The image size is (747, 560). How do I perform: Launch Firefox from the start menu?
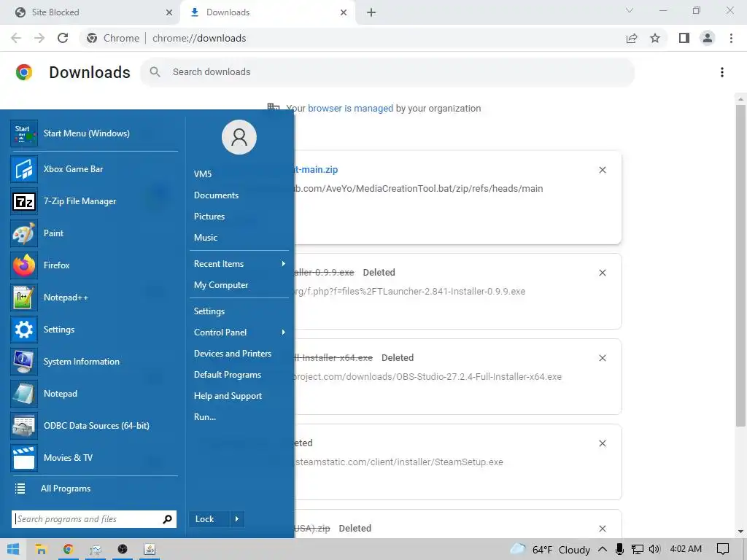94,265
